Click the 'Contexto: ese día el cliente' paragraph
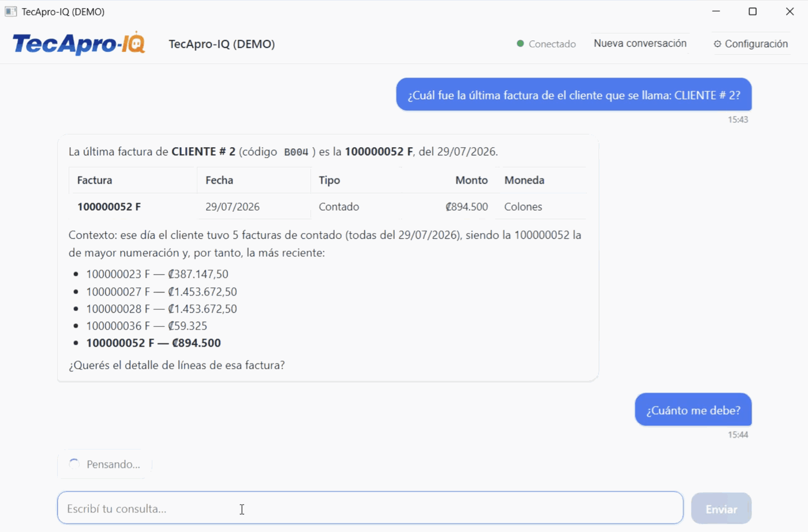The height and width of the screenshot is (532, 808). pos(325,243)
